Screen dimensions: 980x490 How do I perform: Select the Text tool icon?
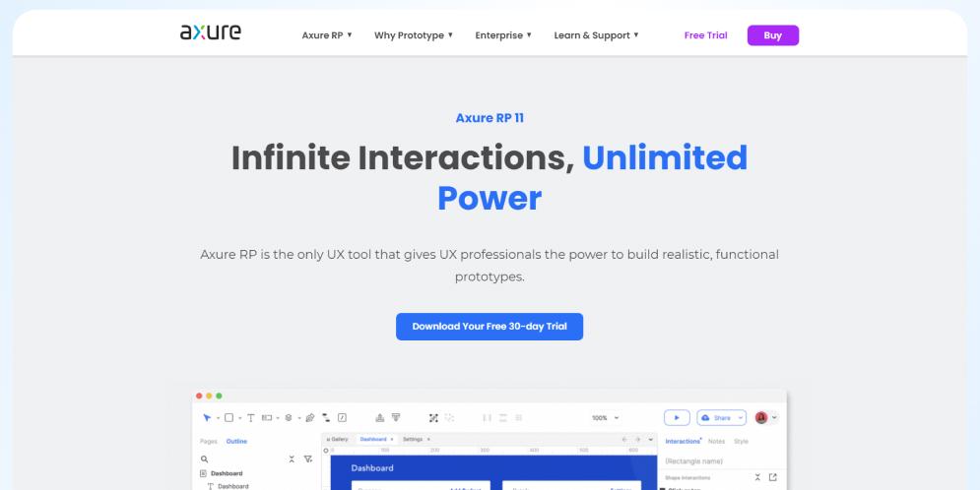250,417
